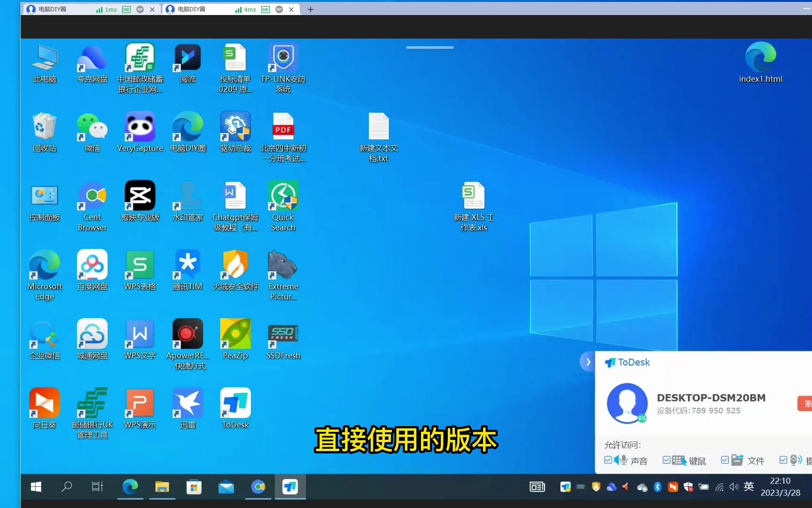Select the ApowerREC 快捷方式 icon
812x508 pixels.
click(x=188, y=345)
